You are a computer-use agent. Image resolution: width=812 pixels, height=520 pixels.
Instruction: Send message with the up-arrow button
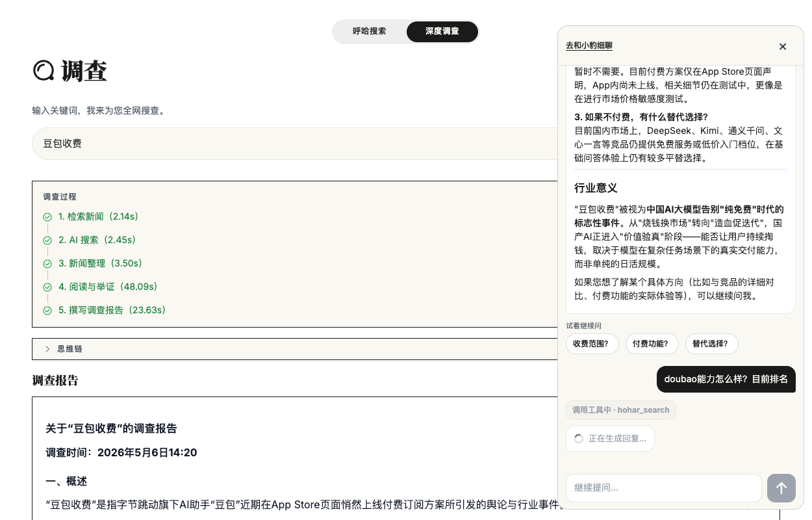(x=781, y=488)
